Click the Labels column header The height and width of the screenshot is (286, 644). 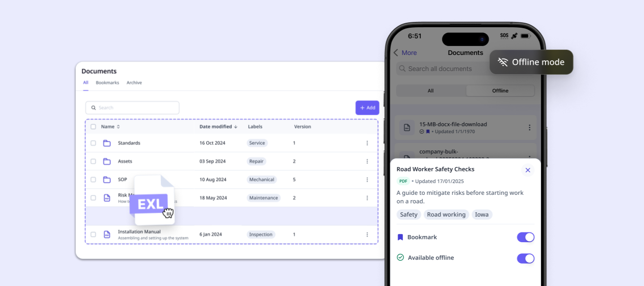255,126
